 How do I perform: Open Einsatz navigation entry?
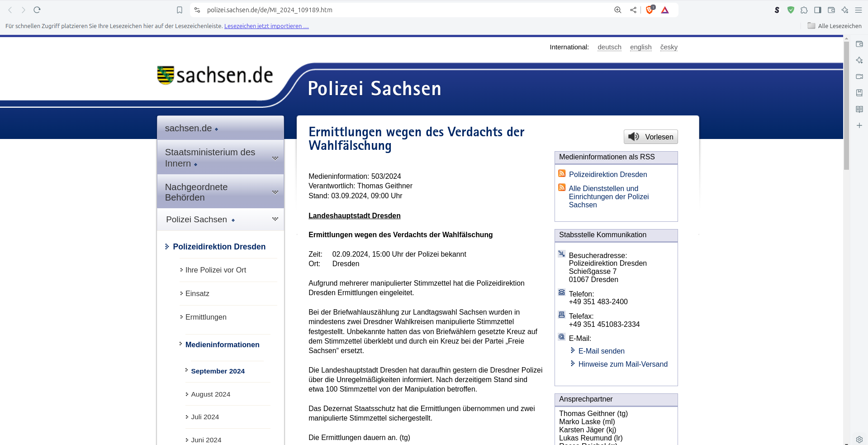tap(197, 293)
